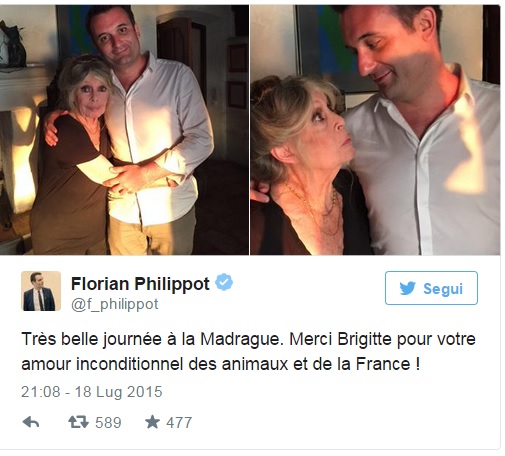View the 477 favorites count

(x=179, y=423)
